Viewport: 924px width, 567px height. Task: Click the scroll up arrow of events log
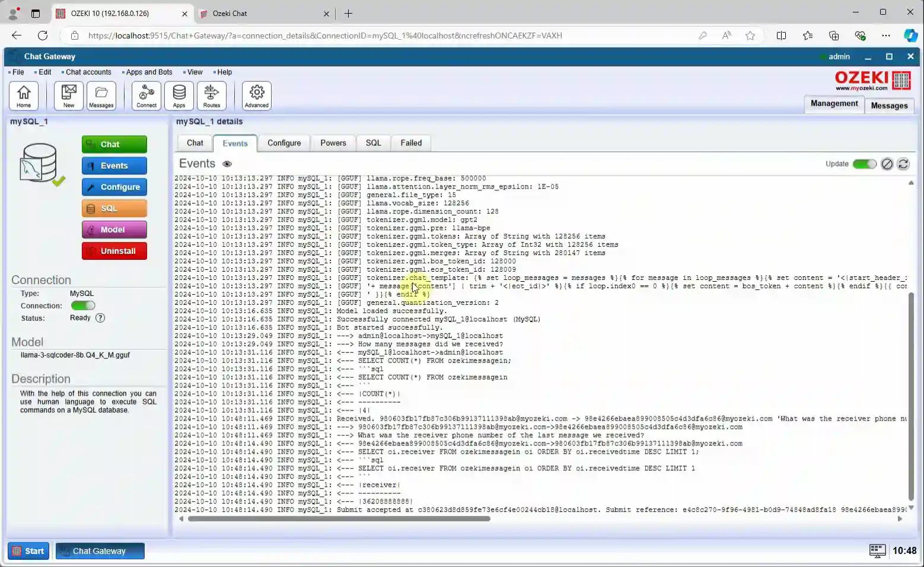pos(911,183)
